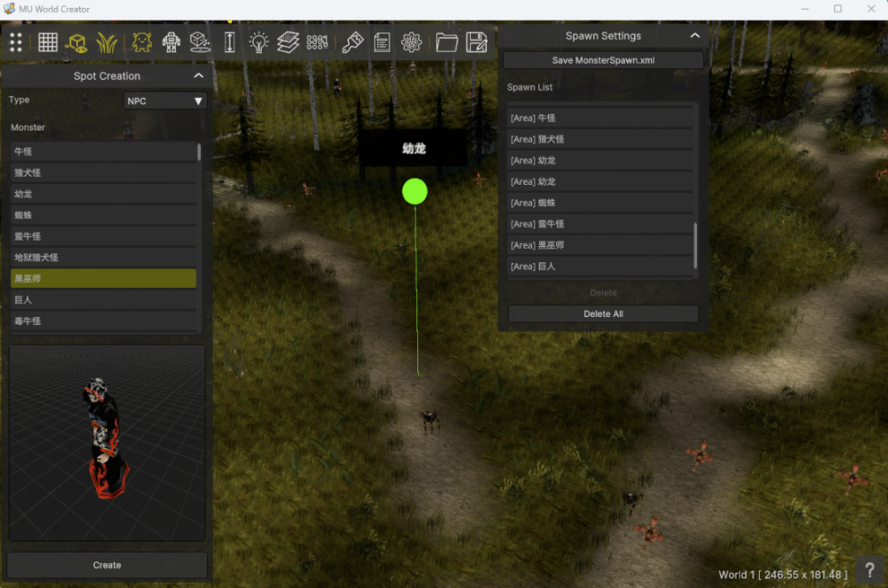Click the save disk icon in toolbar
This screenshot has width=888, height=588.
(477, 42)
